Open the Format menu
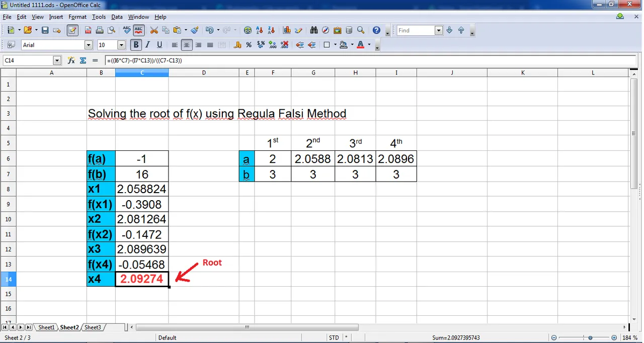The image size is (644, 343). coord(77,17)
